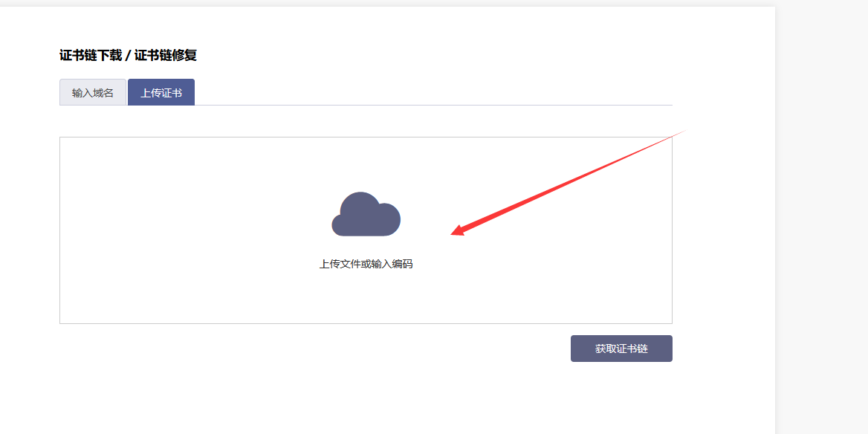Click the cloud upload icon
The image size is (868, 434).
(366, 214)
